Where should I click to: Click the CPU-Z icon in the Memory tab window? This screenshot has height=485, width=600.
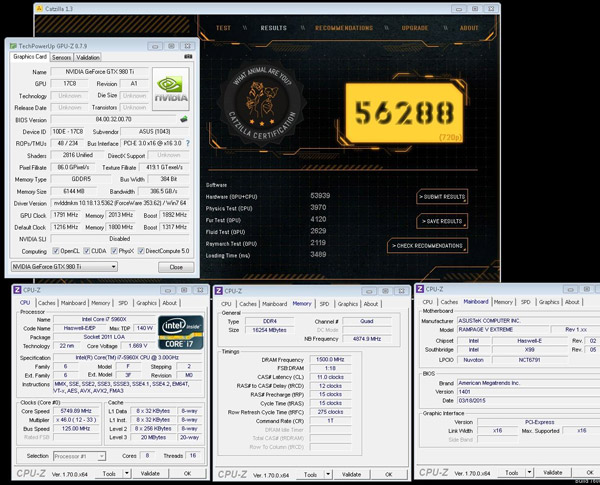pyautogui.click(x=218, y=291)
